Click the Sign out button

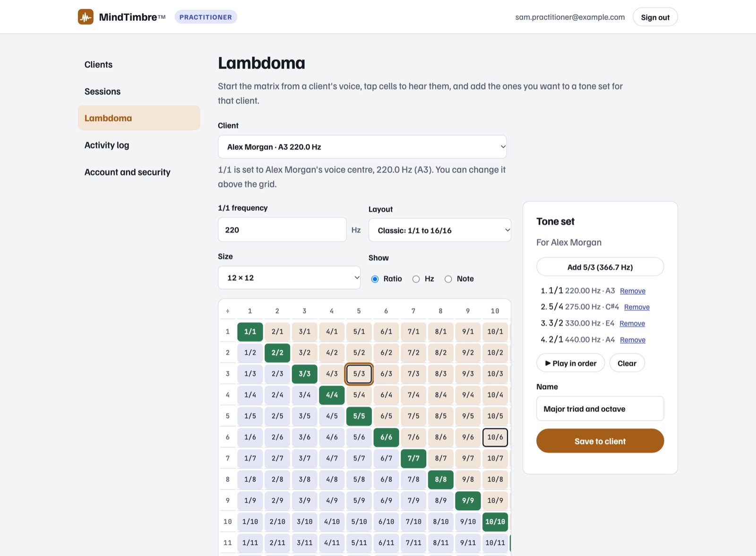pyautogui.click(x=655, y=17)
